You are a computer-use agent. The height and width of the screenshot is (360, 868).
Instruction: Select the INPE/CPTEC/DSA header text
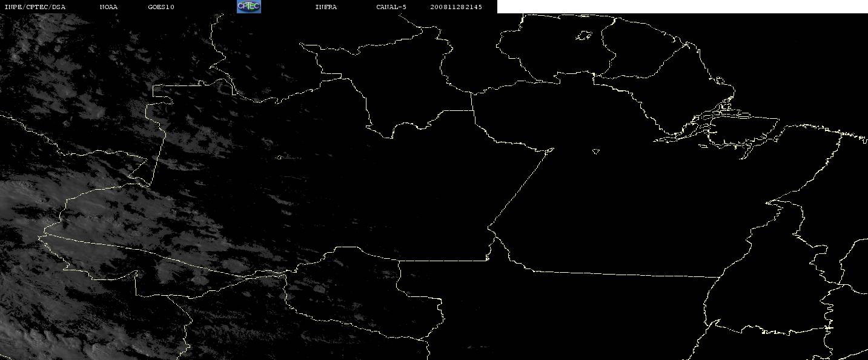[35, 7]
